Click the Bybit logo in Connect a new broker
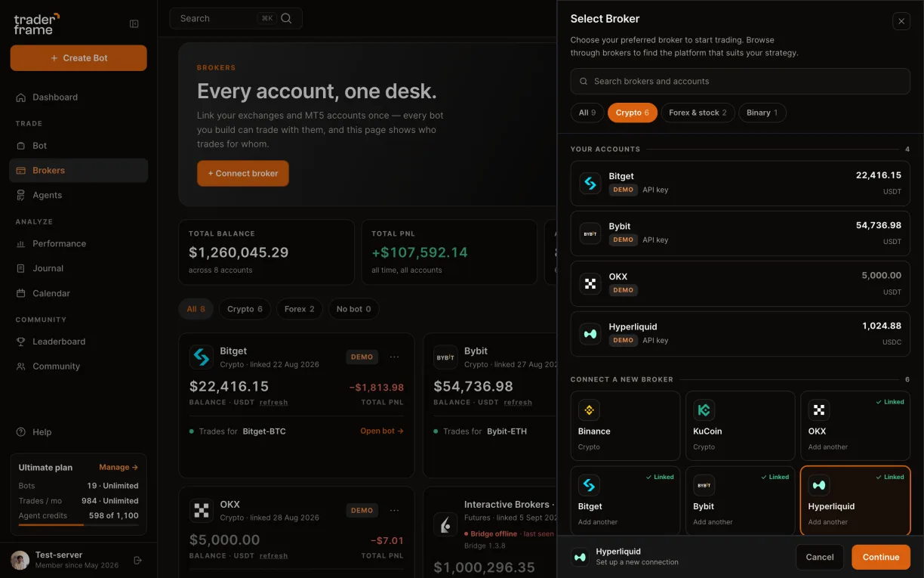This screenshot has height=578, width=924. tap(704, 485)
